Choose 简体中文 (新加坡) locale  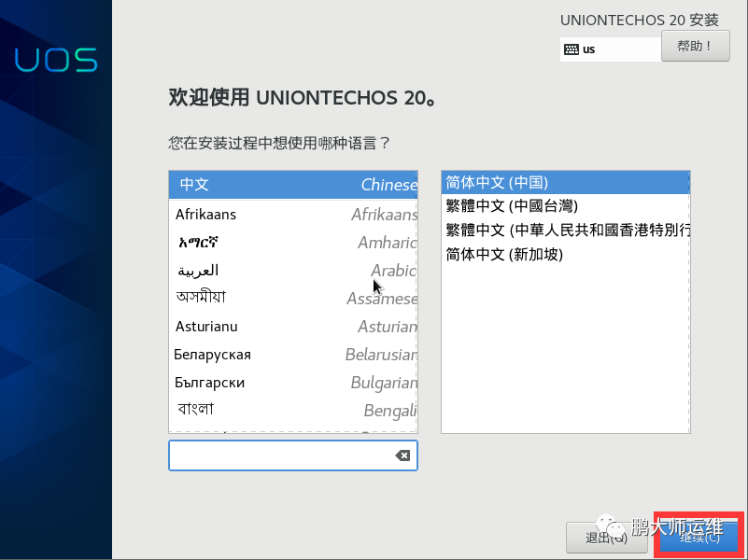[565, 254]
